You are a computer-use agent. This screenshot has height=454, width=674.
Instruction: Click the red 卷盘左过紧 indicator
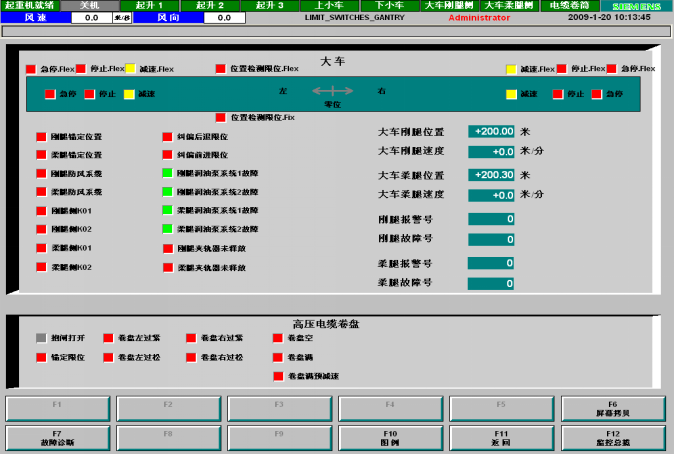pyautogui.click(x=109, y=338)
